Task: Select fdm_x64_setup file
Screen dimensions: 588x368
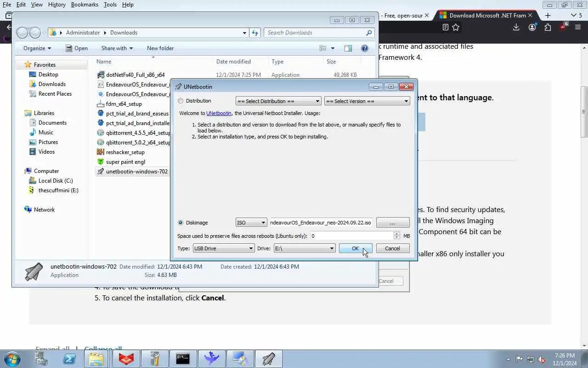Action: click(x=124, y=104)
